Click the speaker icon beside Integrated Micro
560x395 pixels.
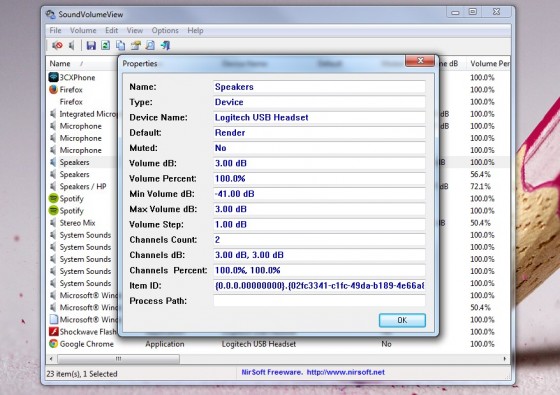53,114
